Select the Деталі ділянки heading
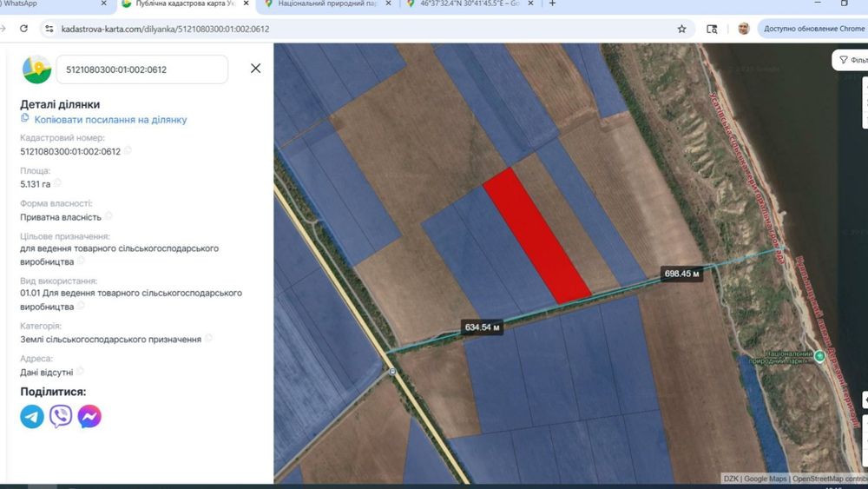868x489 pixels. pyautogui.click(x=60, y=104)
